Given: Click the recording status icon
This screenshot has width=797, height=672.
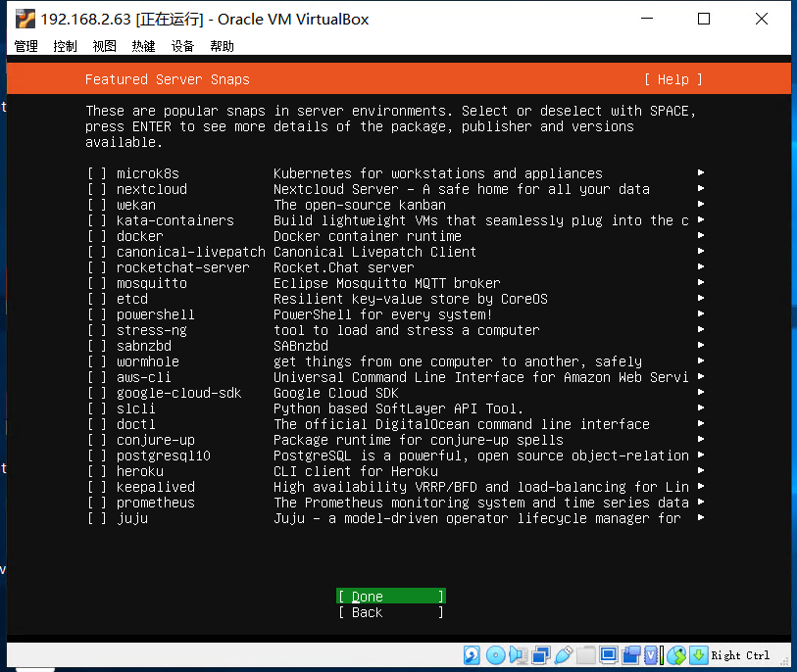Looking at the screenshot, I should pos(631,655).
